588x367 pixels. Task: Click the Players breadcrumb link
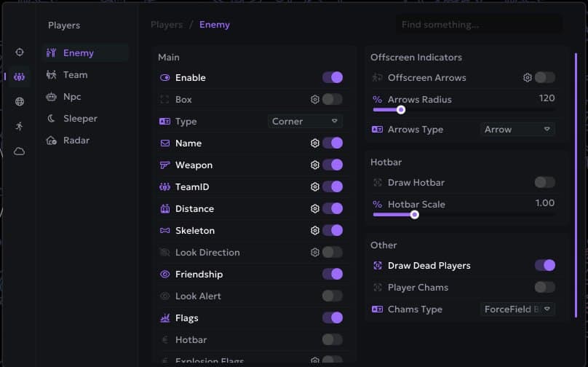(167, 25)
